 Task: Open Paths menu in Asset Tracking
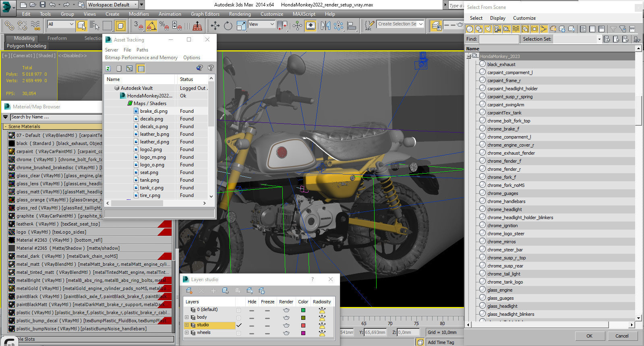(x=142, y=50)
